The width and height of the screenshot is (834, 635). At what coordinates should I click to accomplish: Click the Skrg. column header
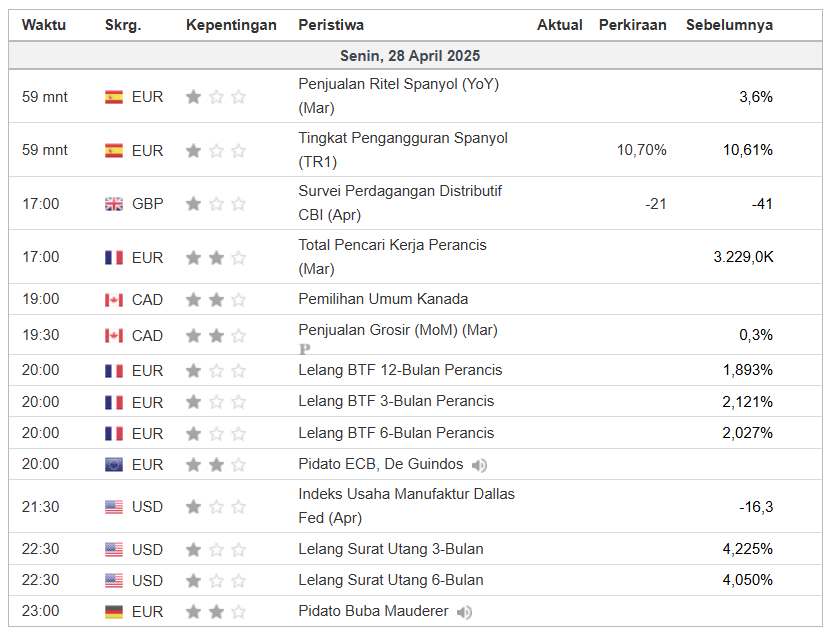pyautogui.click(x=123, y=25)
